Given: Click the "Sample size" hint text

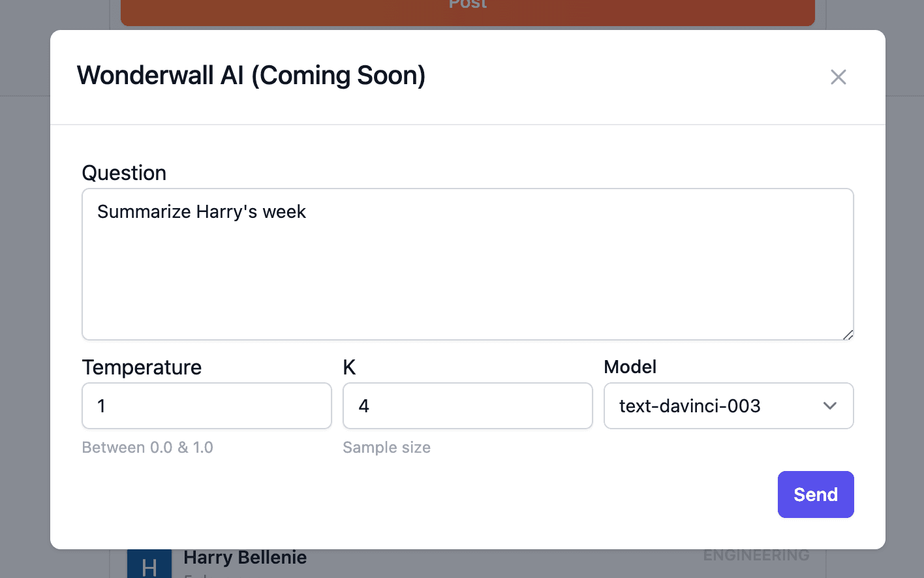Looking at the screenshot, I should (x=386, y=448).
